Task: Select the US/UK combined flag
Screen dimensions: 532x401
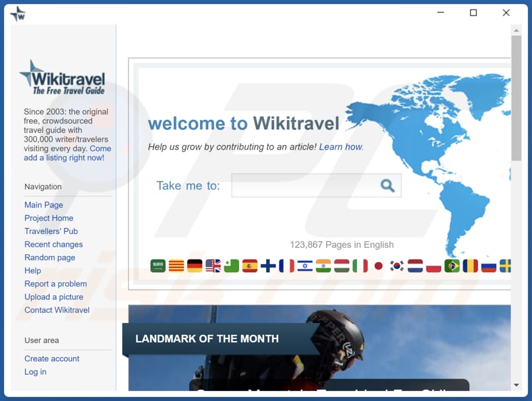Action: coord(213,266)
